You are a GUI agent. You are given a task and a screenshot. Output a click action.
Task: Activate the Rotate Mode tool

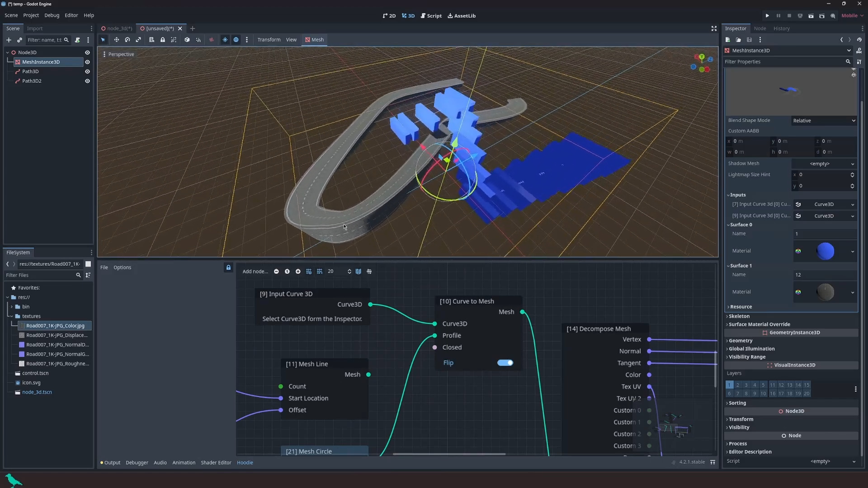point(127,40)
